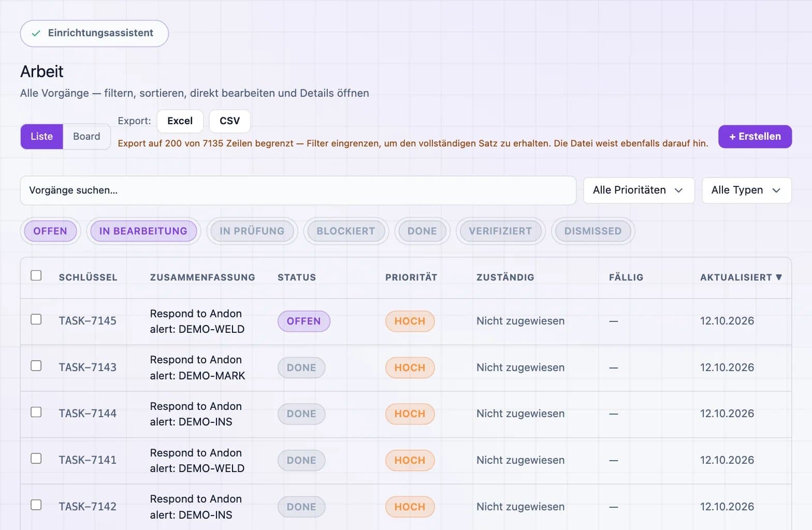The width and height of the screenshot is (812, 530).
Task: Sort by the PRIORITÄT column header
Action: (411, 277)
